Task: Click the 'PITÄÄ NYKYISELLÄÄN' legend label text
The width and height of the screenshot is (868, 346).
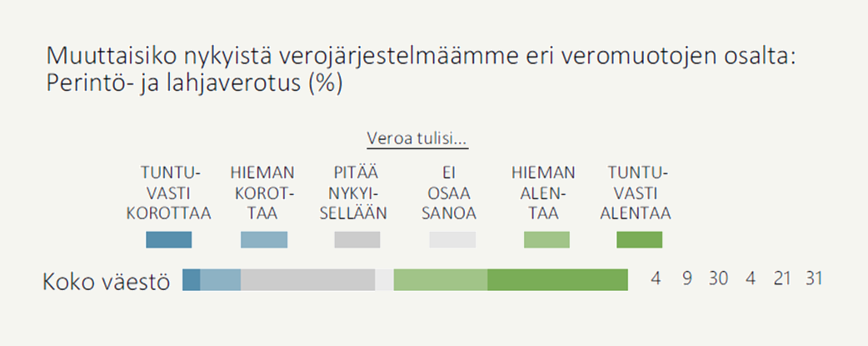Action: point(357,193)
